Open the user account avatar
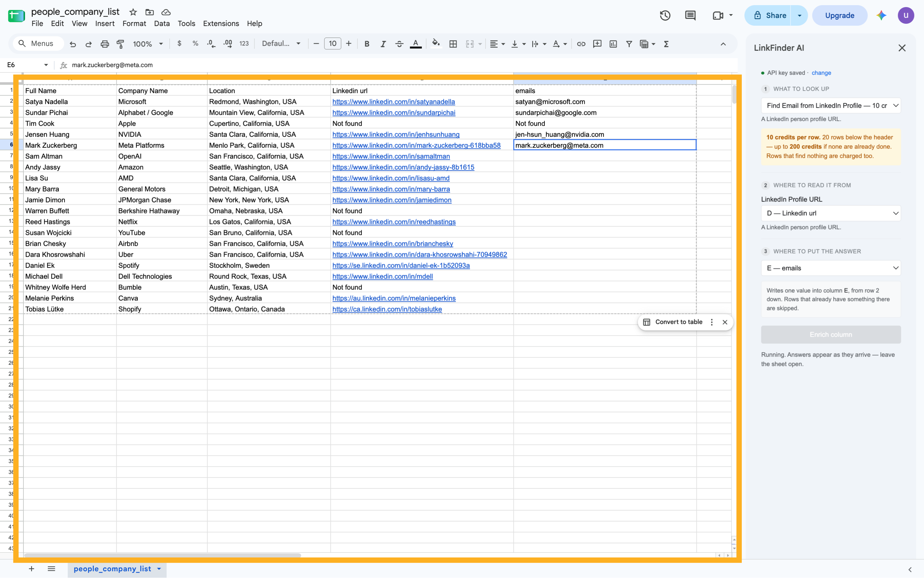 pyautogui.click(x=906, y=15)
